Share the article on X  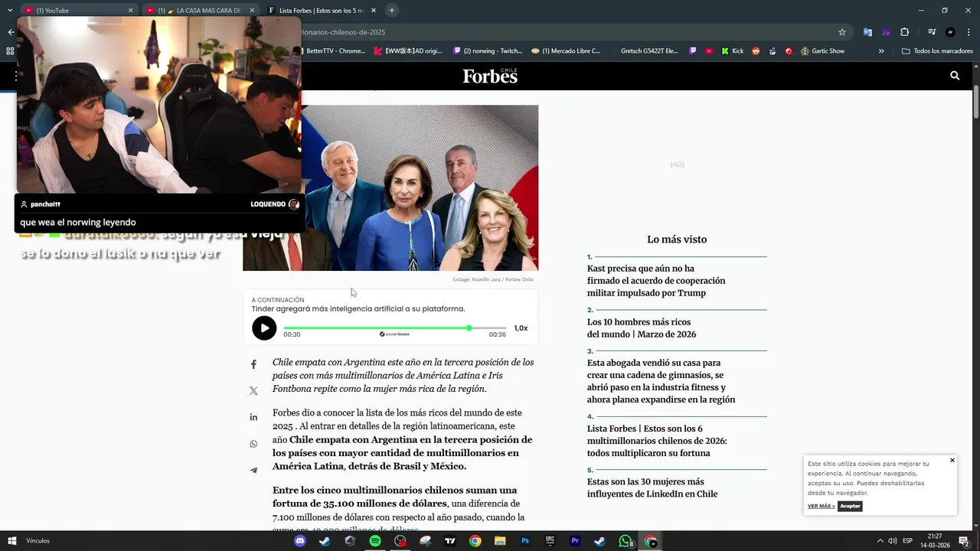pos(253,391)
